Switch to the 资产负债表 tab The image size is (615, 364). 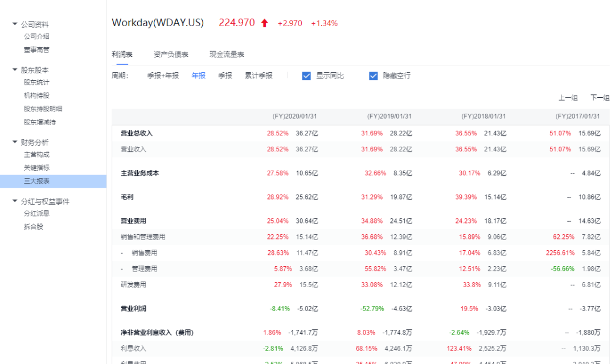pyautogui.click(x=171, y=55)
